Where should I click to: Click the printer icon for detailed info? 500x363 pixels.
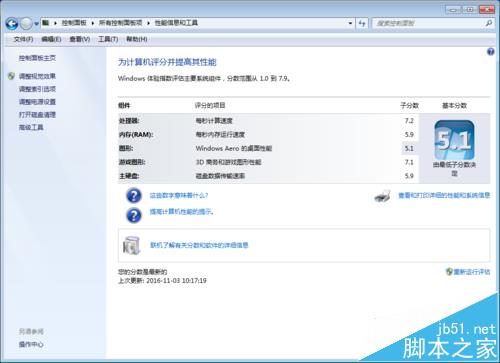point(383,196)
